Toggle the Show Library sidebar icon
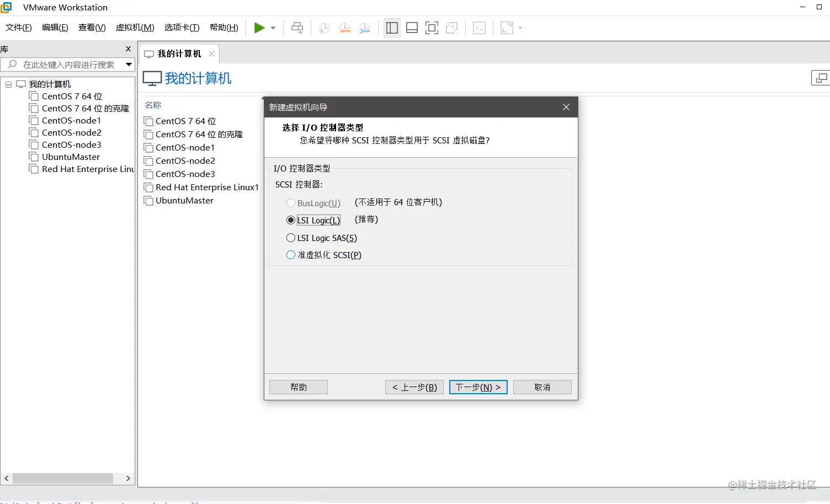830x504 pixels. [392, 28]
